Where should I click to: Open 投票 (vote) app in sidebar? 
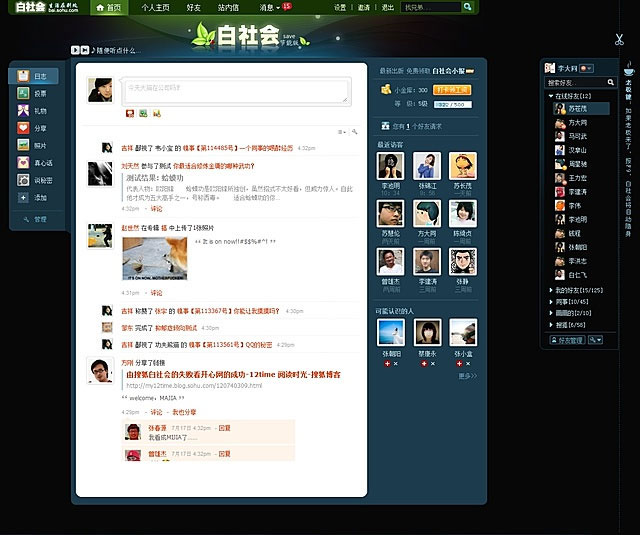click(33, 93)
